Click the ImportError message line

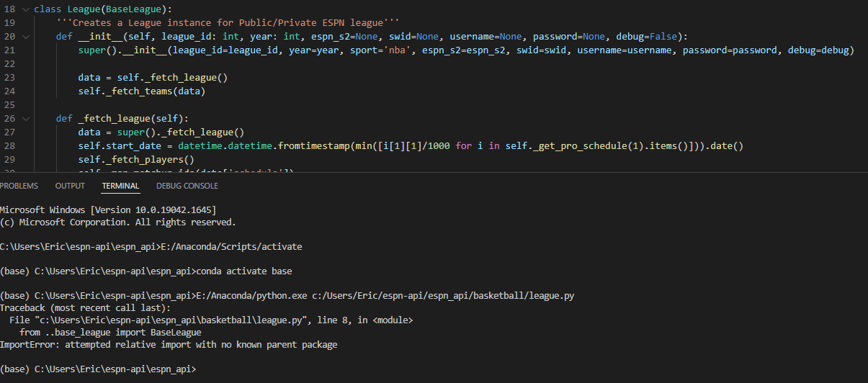click(x=169, y=345)
